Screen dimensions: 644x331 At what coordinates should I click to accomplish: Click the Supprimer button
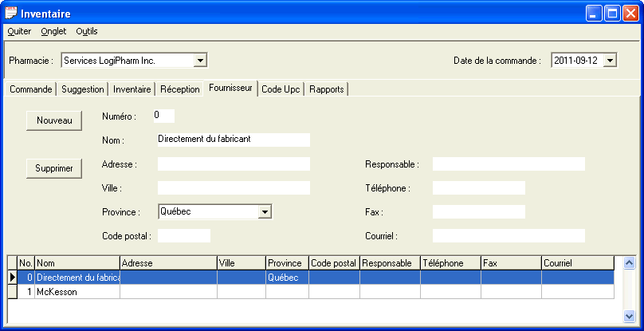point(54,168)
